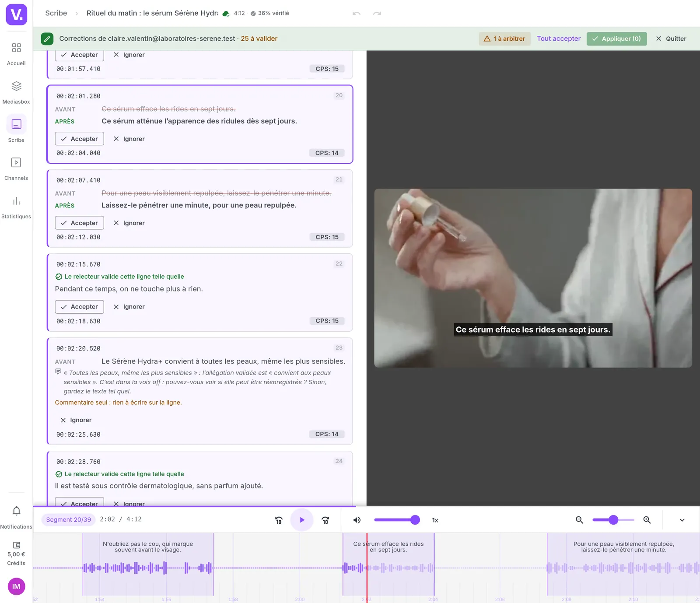The image size is (700, 603).
Task: Click Tout accepter
Action: (559, 39)
